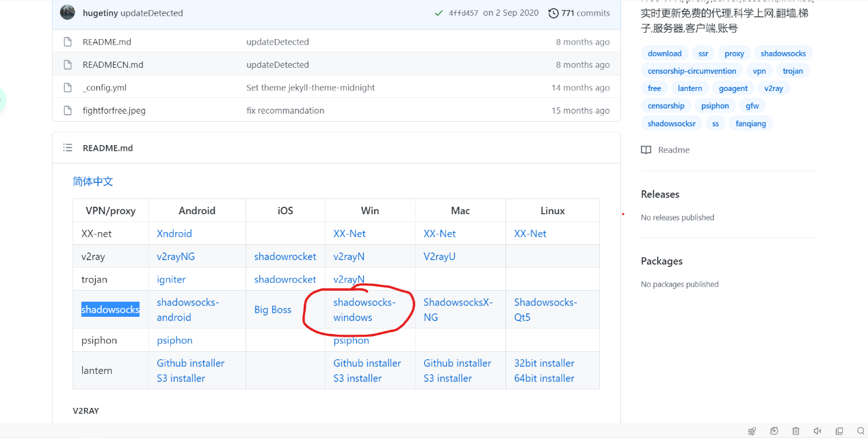Open the 'Set theme jekyll-theme-midnight' commit

pyautogui.click(x=311, y=88)
